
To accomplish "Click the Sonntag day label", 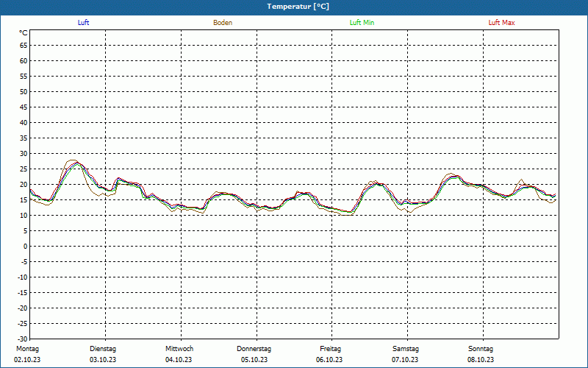I will (x=481, y=349).
